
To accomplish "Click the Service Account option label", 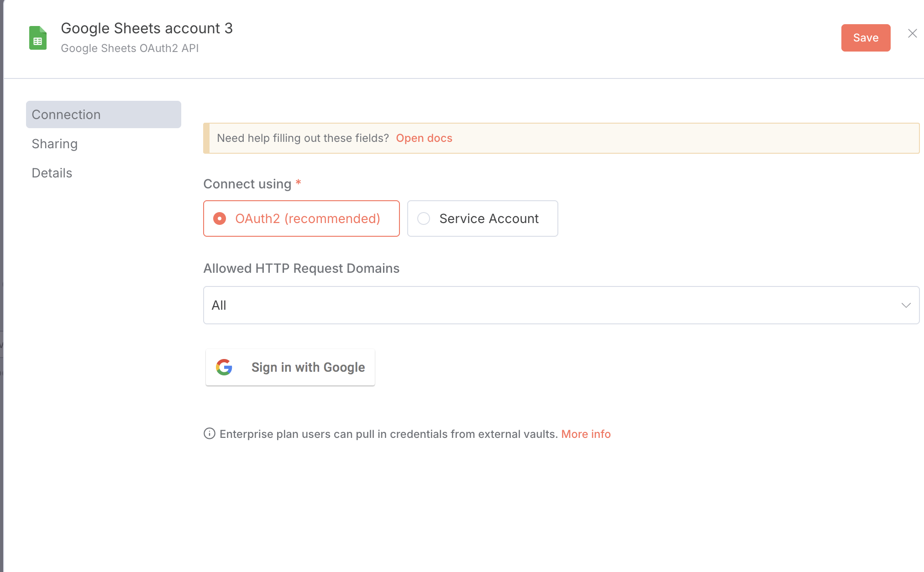I will point(489,218).
